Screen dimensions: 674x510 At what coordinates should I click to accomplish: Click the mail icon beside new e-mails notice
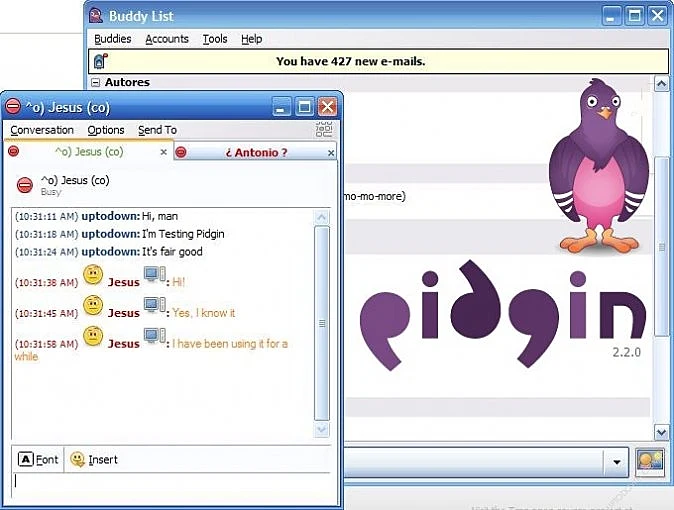click(101, 61)
